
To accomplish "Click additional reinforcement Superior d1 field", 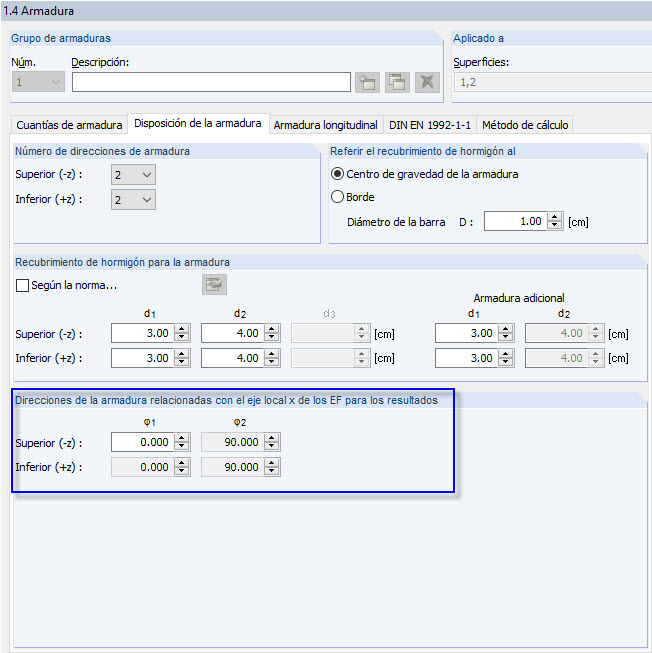I will (466, 333).
